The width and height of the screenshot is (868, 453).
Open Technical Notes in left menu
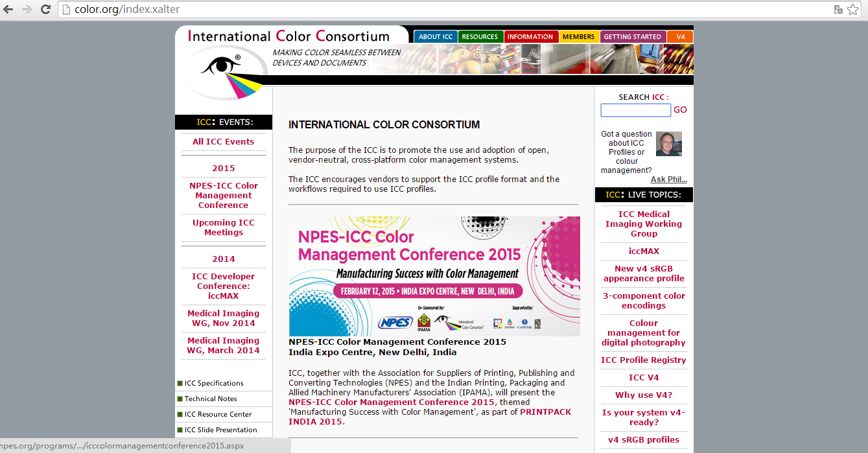tap(211, 399)
